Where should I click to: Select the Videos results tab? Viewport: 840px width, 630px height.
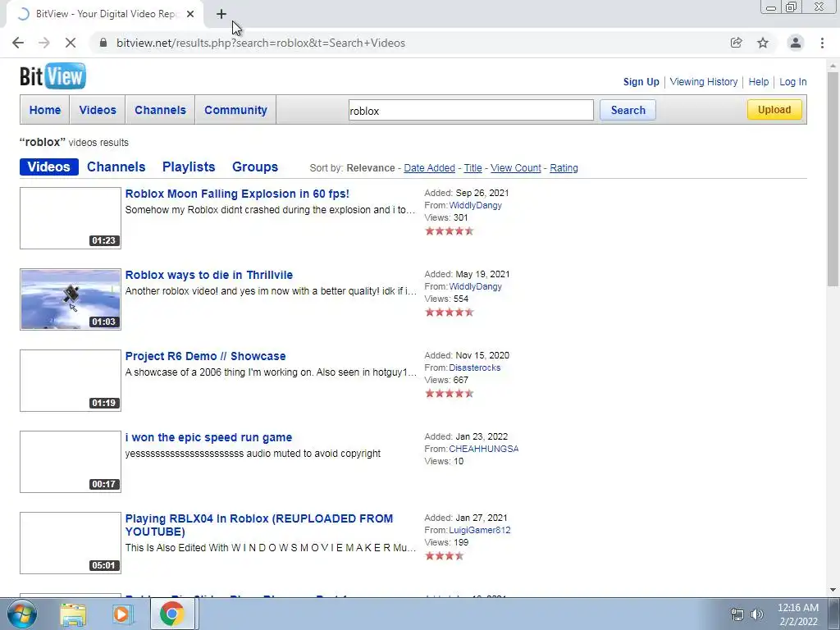tap(48, 167)
